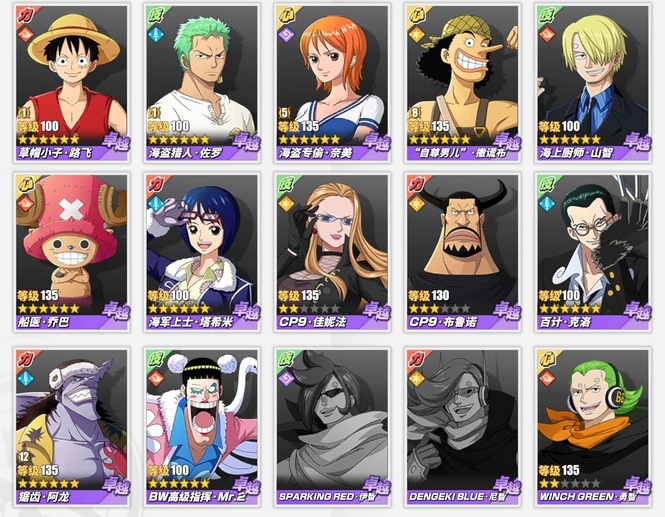
Task: Open the grayed-out SPARKING RED card
Action: [332, 428]
